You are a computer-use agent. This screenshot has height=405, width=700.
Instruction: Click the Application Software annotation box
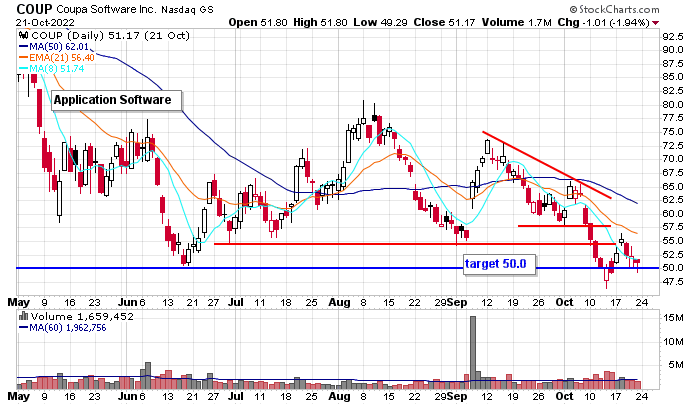click(x=117, y=100)
